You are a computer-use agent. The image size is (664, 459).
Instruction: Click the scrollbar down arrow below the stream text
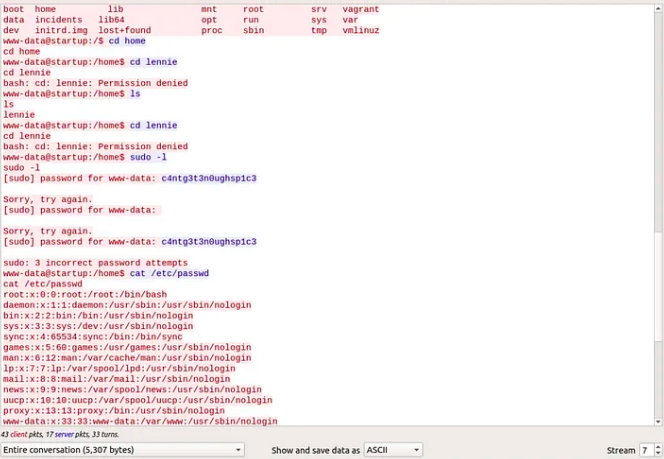pyautogui.click(x=658, y=421)
